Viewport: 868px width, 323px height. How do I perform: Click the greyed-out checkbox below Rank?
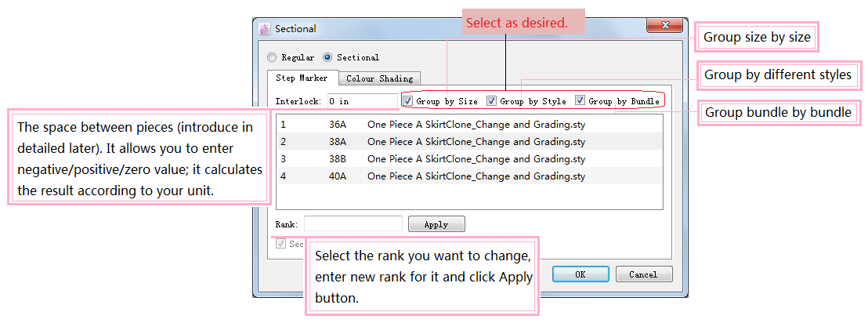pos(280,244)
